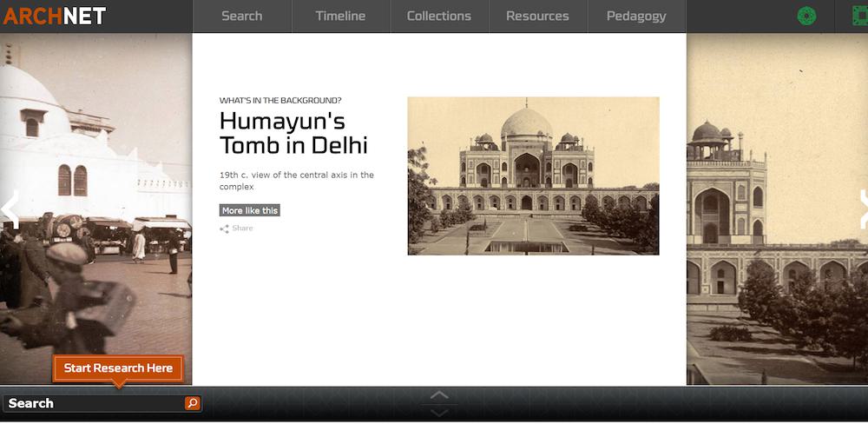
Task: Advance to next slide with right arrow
Action: [862, 209]
